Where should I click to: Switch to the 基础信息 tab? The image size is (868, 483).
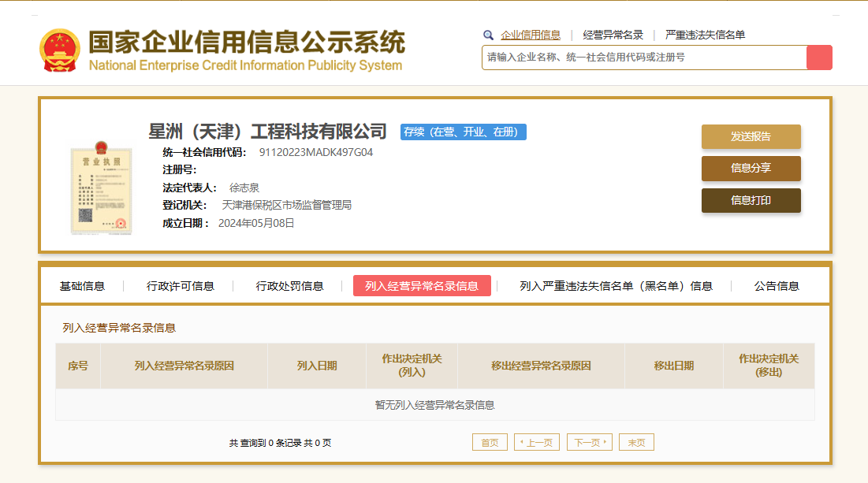tap(82, 286)
